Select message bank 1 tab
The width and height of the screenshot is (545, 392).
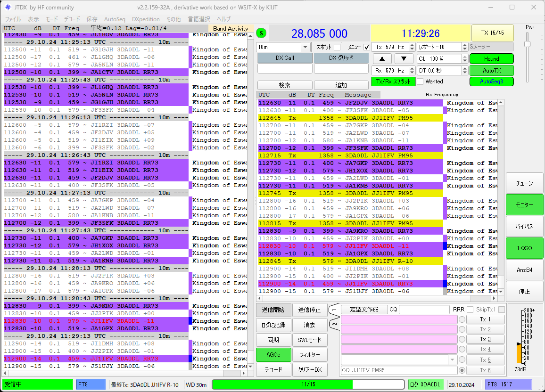(334, 310)
